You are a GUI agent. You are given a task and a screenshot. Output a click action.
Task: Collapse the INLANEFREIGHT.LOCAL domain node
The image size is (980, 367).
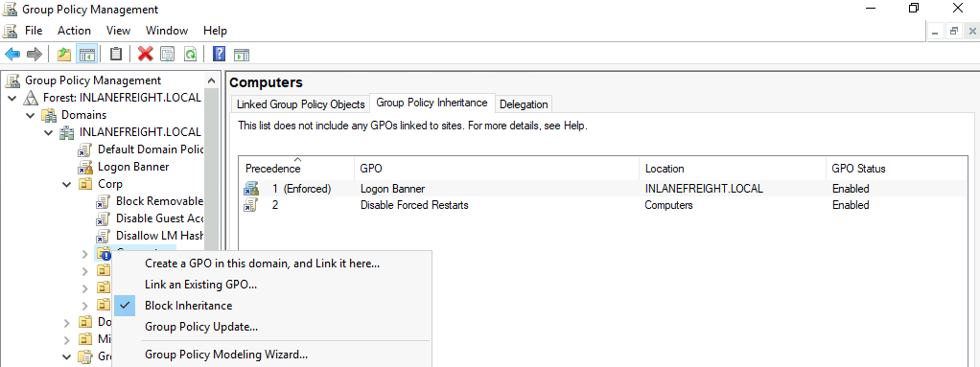(x=48, y=133)
